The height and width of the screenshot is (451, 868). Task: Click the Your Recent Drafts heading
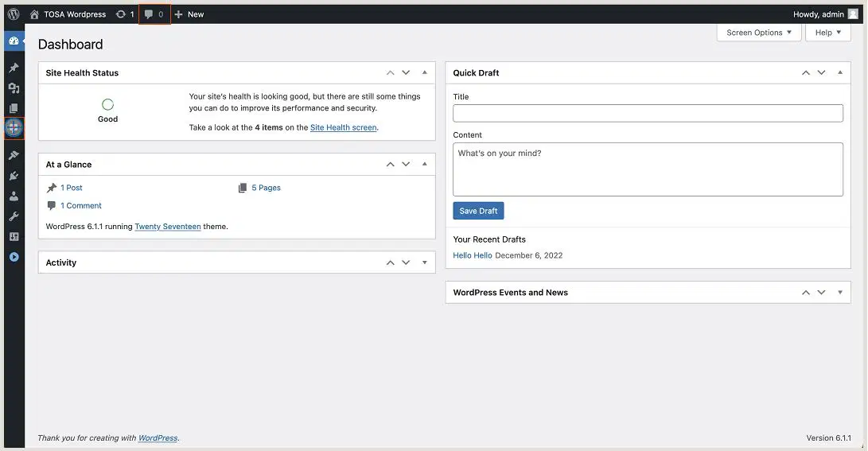point(489,239)
